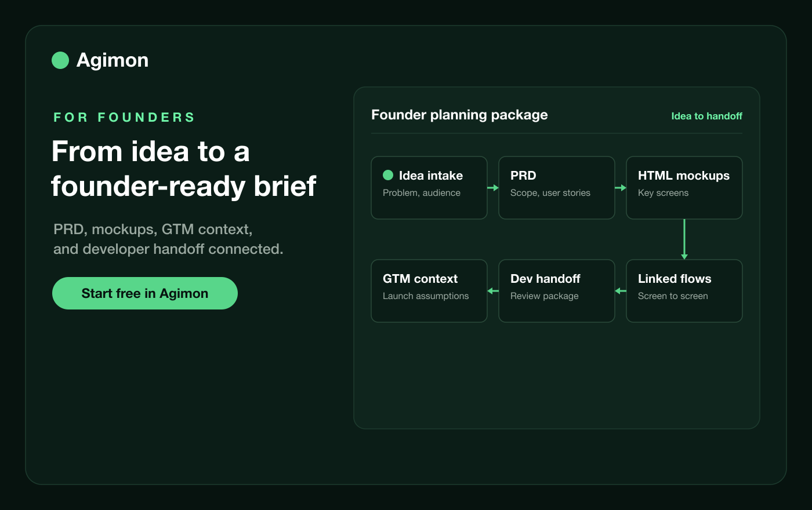Viewport: 812px width, 510px height.
Task: Click the Launch assumptions subtitle
Action: click(x=426, y=296)
